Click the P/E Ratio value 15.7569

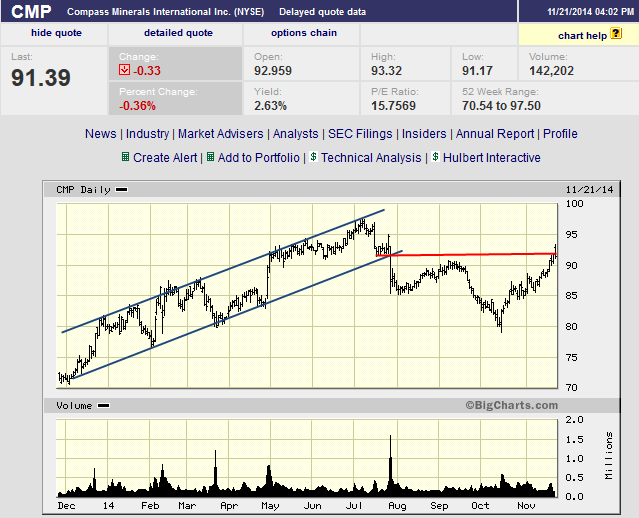pos(393,106)
